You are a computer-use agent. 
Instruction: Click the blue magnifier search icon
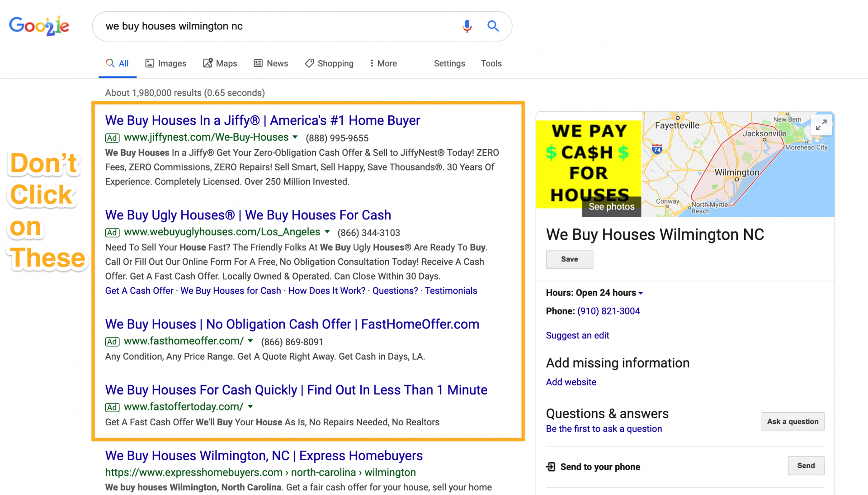493,26
